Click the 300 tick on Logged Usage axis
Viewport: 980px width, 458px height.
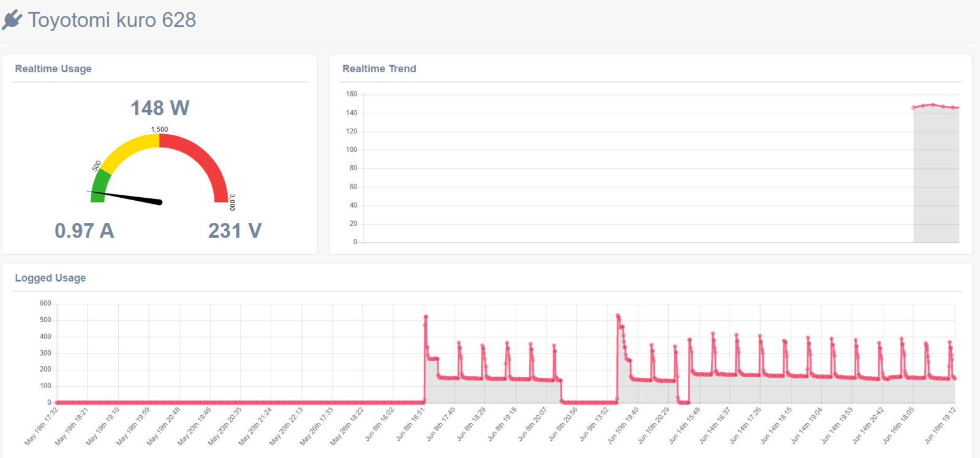coord(45,353)
